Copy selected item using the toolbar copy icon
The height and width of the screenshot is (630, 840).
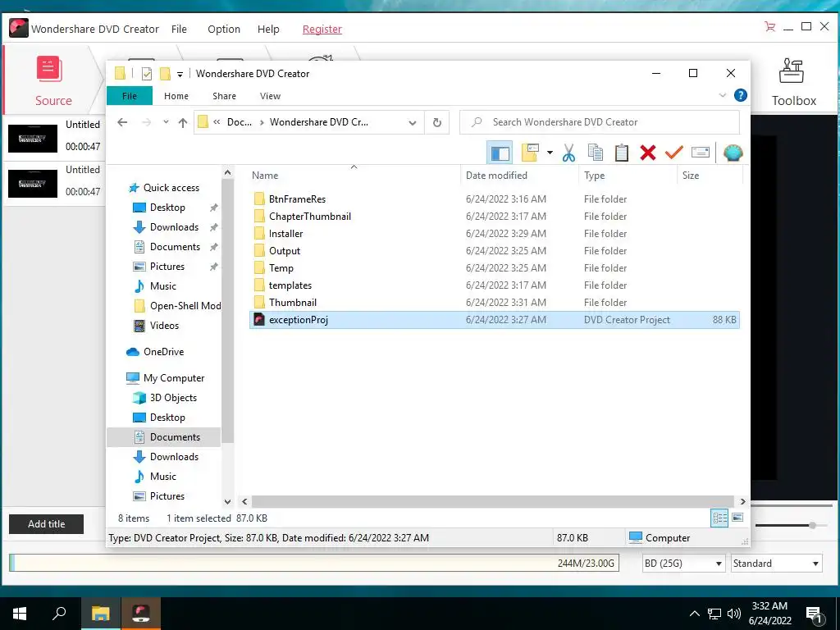(x=595, y=153)
